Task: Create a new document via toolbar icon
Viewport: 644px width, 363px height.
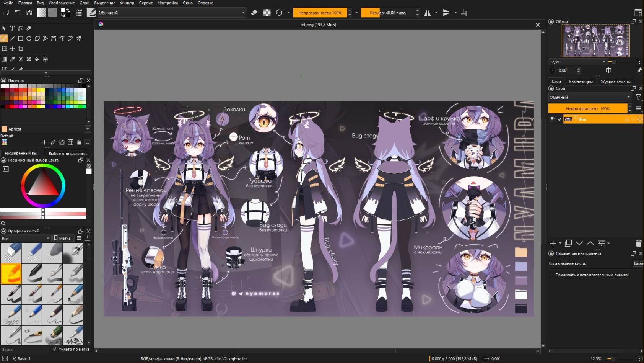Action: pyautogui.click(x=6, y=13)
